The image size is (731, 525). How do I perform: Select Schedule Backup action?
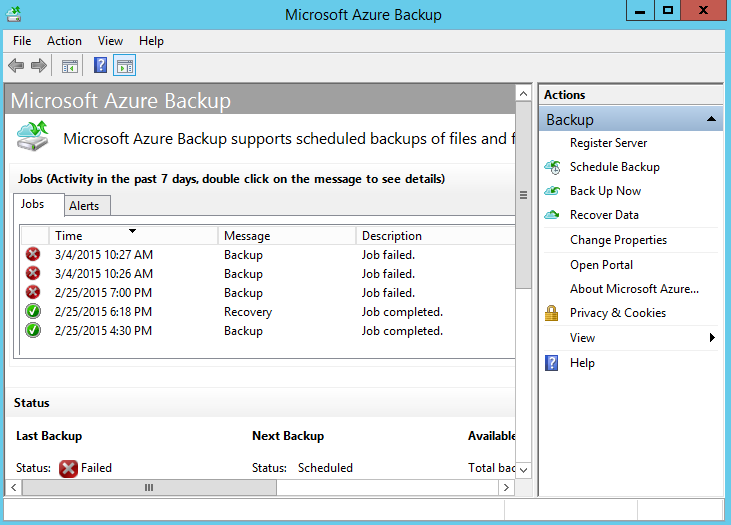pyautogui.click(x=614, y=167)
